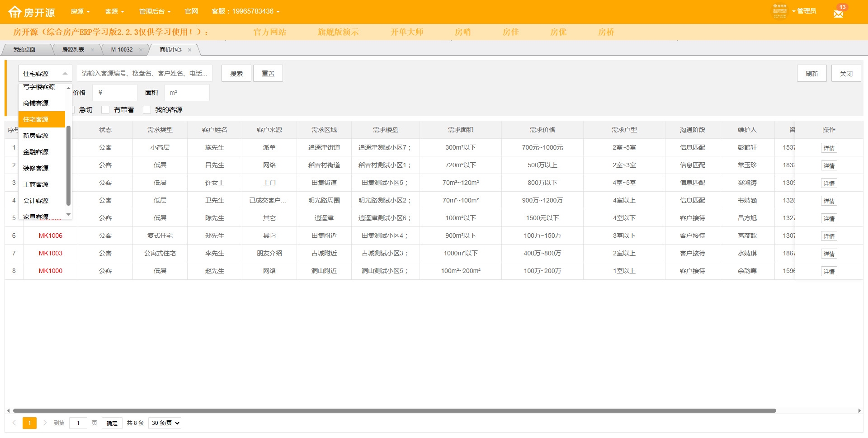Close the M-10032 tab using its x
Viewport: 868px width, 438px height.
click(141, 50)
